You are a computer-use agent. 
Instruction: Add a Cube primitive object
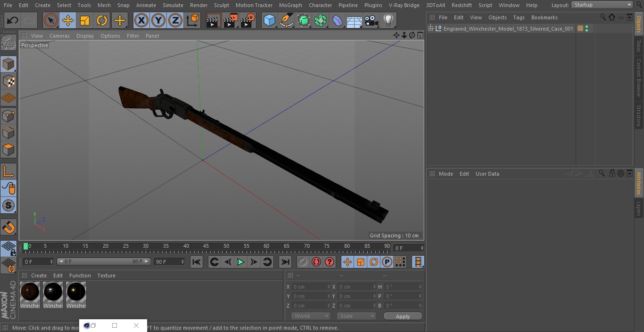click(269, 20)
